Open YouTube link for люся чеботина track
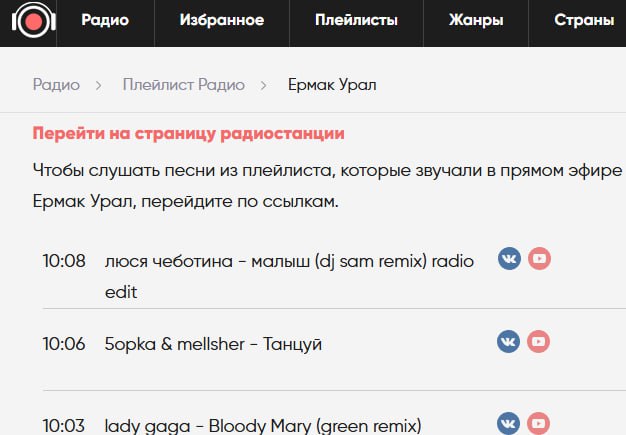This screenshot has width=626, height=435. pyautogui.click(x=540, y=259)
